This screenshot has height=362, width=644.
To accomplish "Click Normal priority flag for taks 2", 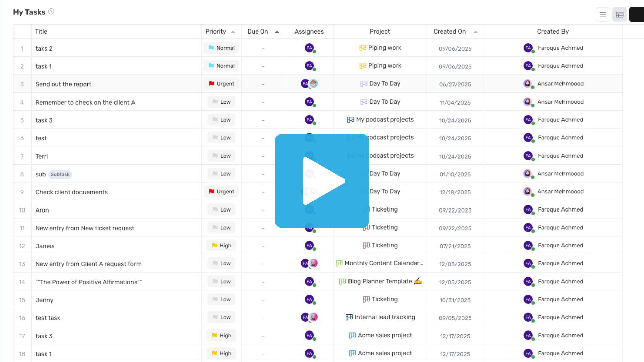I will (x=221, y=48).
